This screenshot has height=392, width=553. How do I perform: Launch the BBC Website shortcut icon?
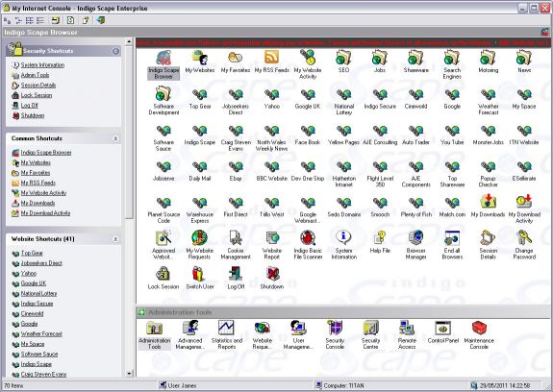pos(271,171)
